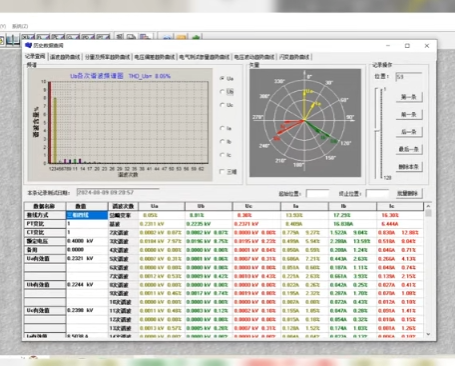This screenshot has height=366, width=455.
Task: Switch to the 记录查询 tab
Action: [35, 56]
